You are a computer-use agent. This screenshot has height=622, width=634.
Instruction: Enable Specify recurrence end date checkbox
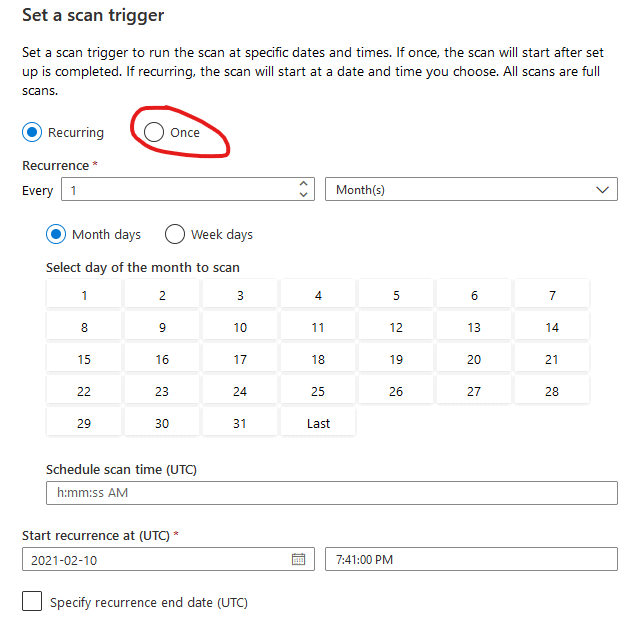(x=32, y=602)
